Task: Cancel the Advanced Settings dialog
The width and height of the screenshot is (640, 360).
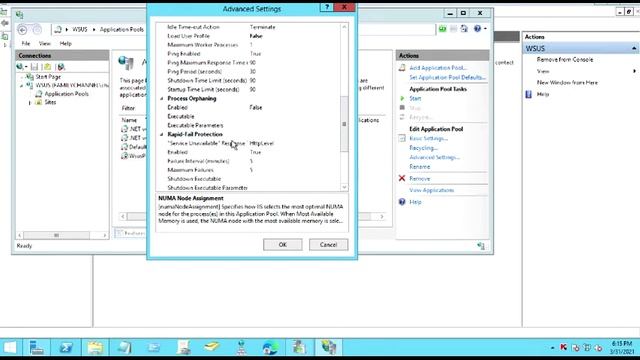Action: point(328,244)
